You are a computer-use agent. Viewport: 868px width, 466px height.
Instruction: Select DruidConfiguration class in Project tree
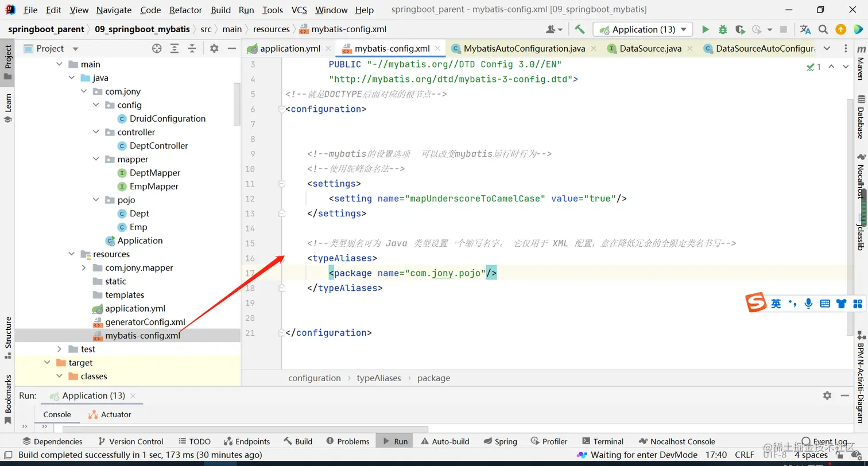pyautogui.click(x=168, y=119)
